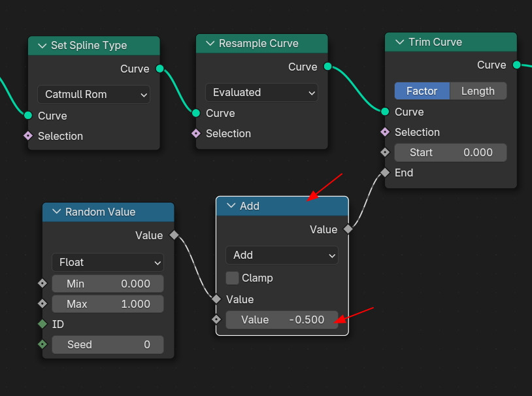Collapse the Add math node

click(x=231, y=206)
